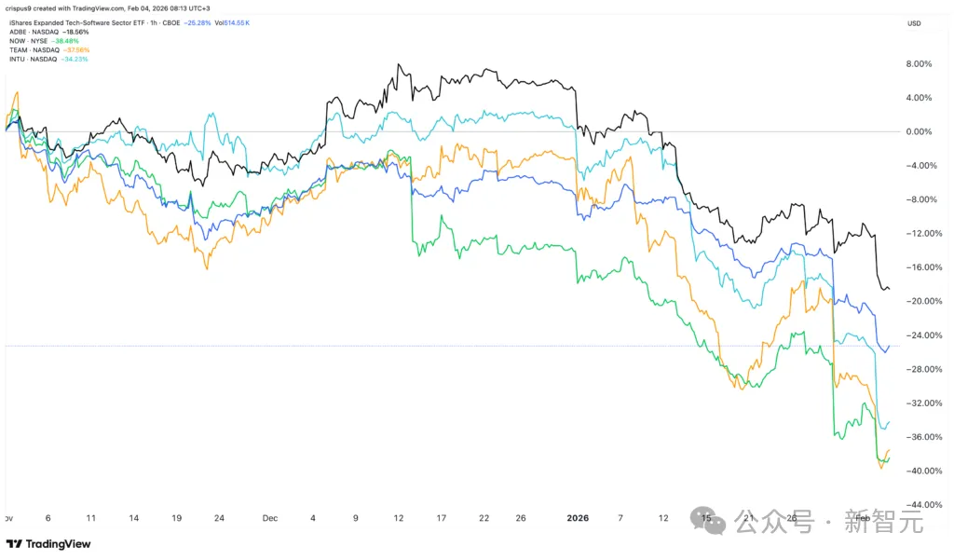Click the USD currency label

click(x=914, y=22)
